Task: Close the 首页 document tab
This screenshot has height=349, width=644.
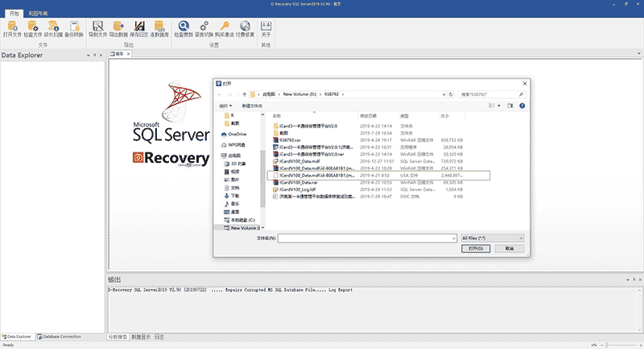Action: (x=128, y=54)
